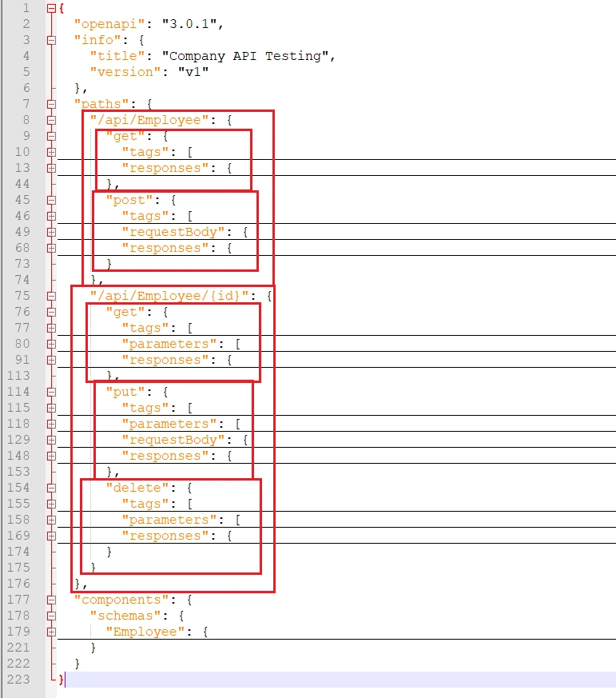
Task: Place cursor after closing brace on line 223
Action: pos(65,680)
